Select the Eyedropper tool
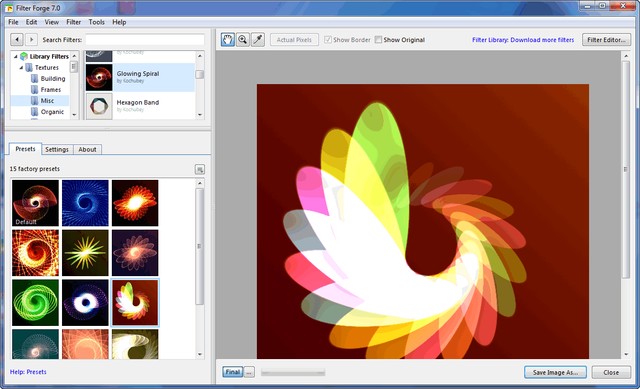Viewport: 640px width, 389px height. coord(258,40)
